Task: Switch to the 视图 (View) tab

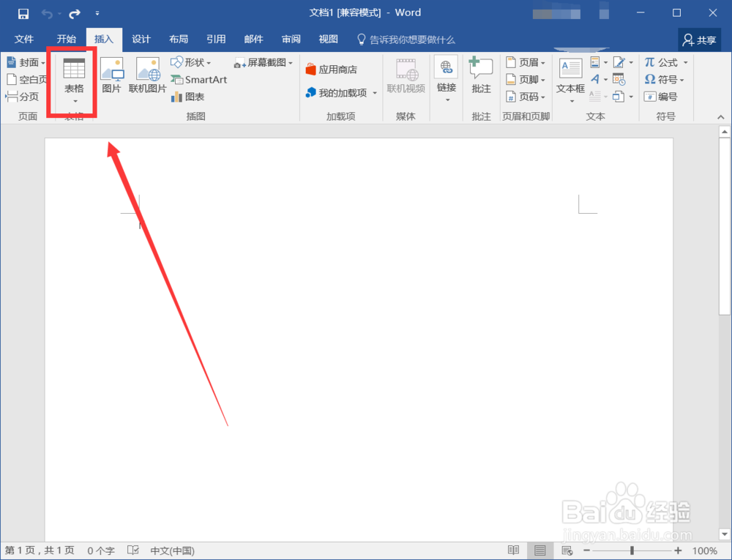Action: click(x=328, y=40)
